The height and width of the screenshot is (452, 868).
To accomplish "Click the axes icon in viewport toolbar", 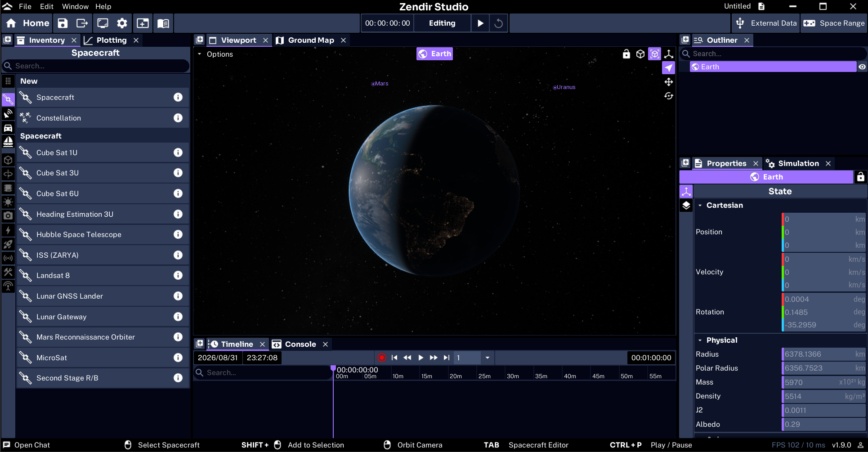I will 669,54.
